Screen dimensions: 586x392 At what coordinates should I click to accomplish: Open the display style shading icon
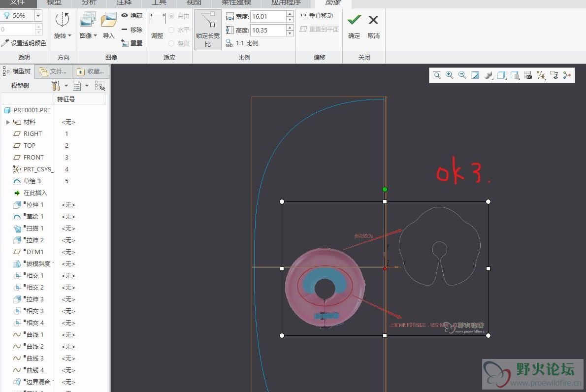pos(488,75)
